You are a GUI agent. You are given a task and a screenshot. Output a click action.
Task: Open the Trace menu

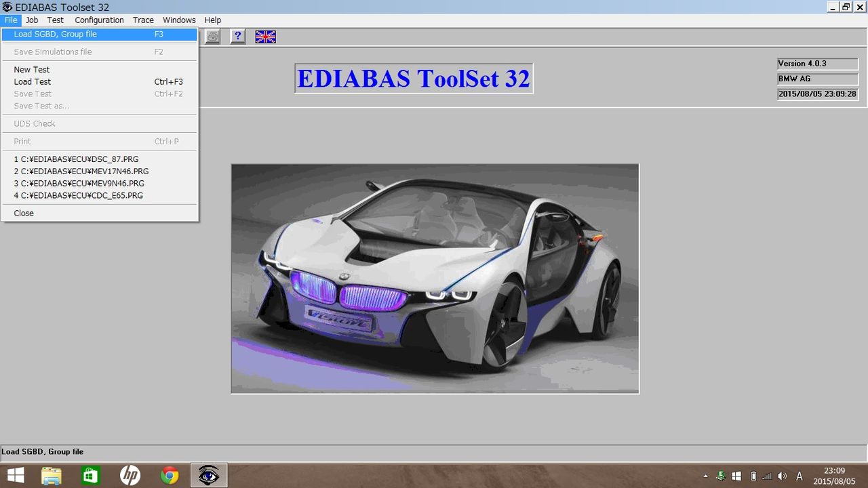(x=143, y=20)
